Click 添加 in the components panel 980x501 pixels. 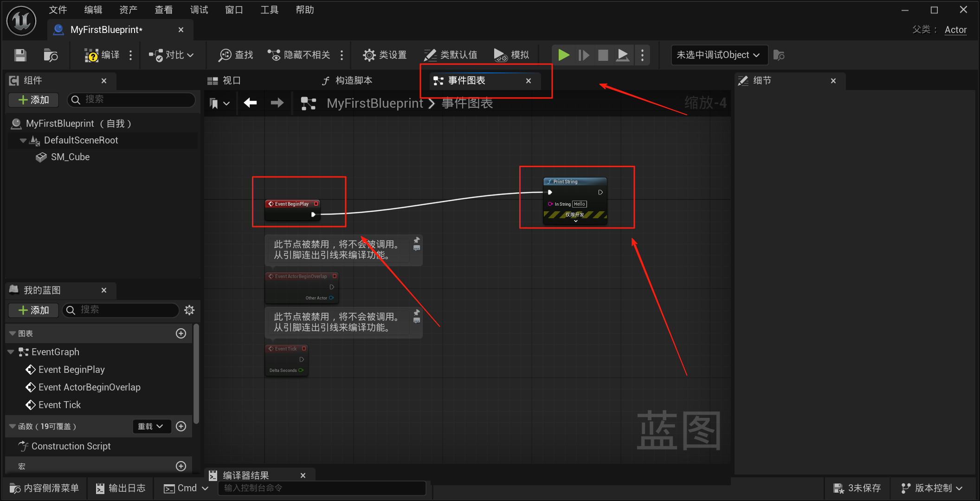(33, 100)
